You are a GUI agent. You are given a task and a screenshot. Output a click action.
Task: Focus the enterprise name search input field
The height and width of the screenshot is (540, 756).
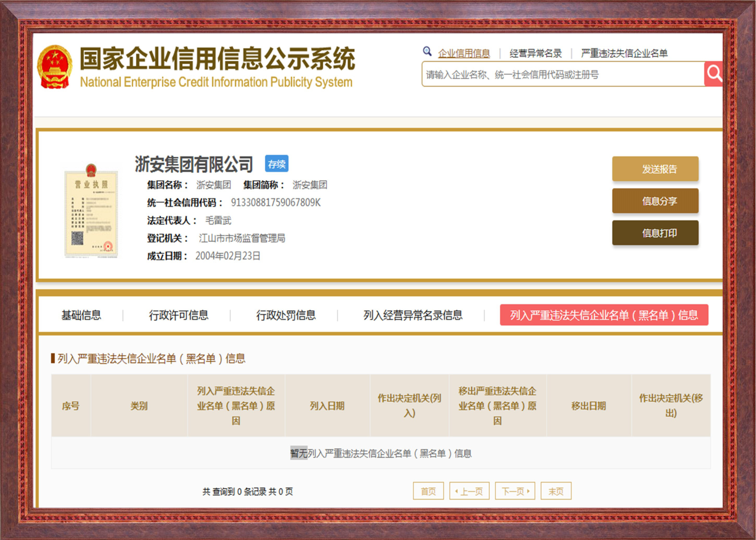click(563, 74)
